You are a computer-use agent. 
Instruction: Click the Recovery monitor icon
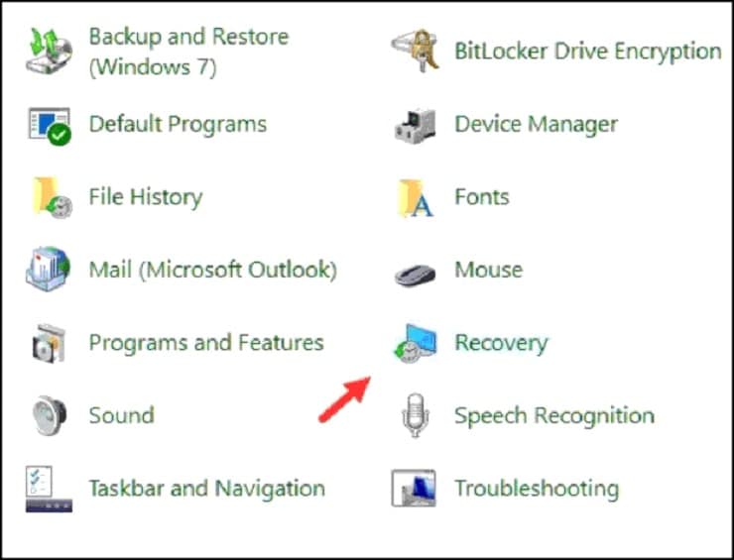(x=415, y=343)
